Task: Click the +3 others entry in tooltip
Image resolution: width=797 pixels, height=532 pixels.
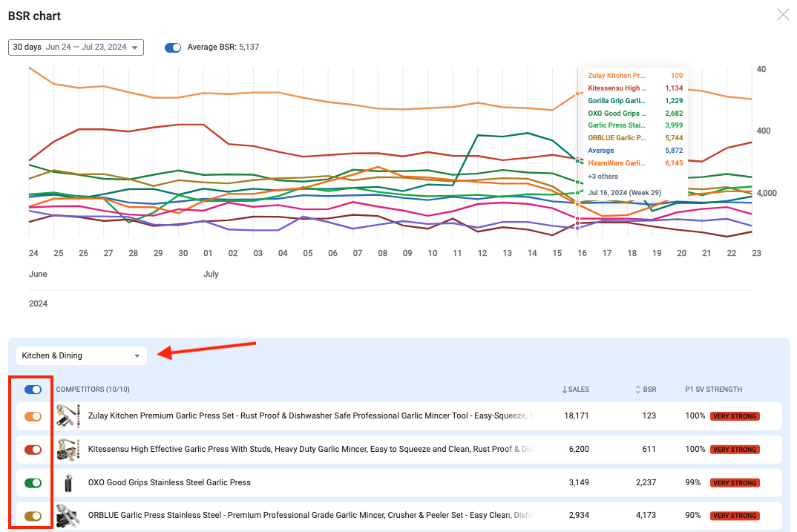Action: point(603,177)
